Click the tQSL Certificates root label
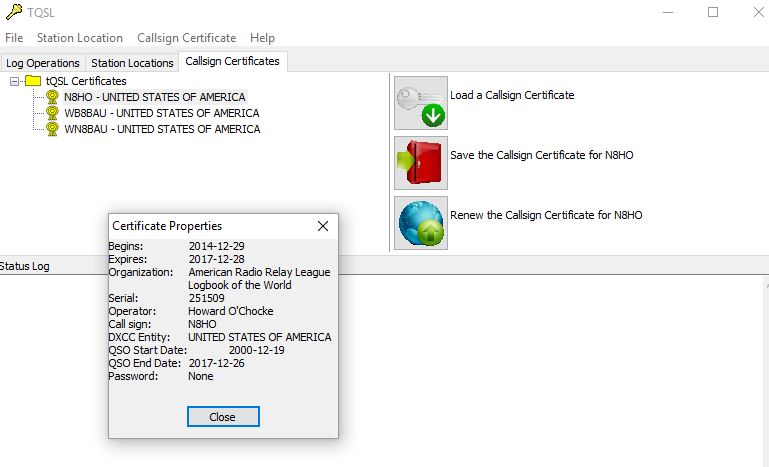769x467 pixels. [86, 81]
